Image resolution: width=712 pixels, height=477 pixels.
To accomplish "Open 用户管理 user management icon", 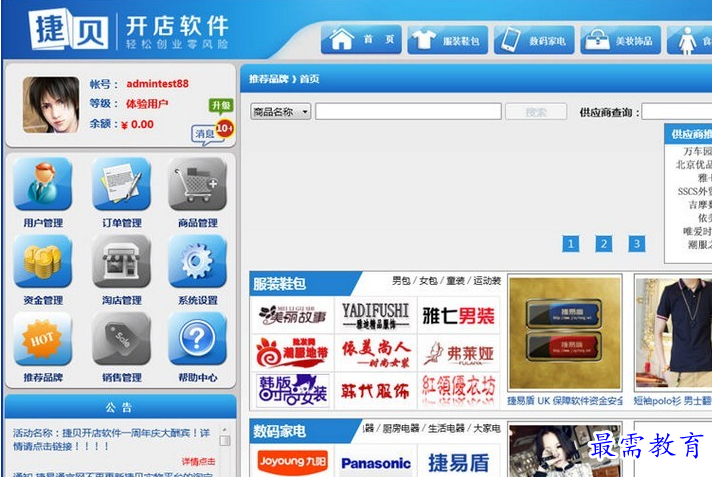I will [x=43, y=184].
